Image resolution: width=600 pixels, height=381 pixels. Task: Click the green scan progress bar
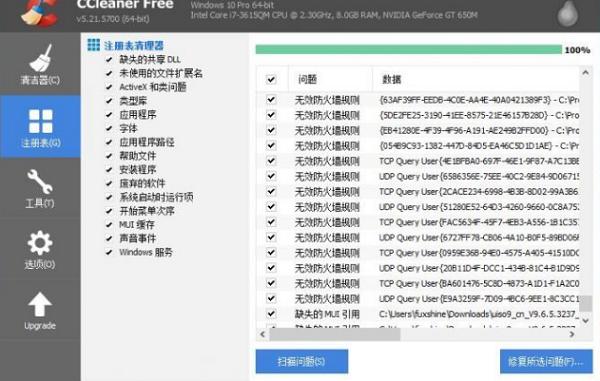point(409,50)
